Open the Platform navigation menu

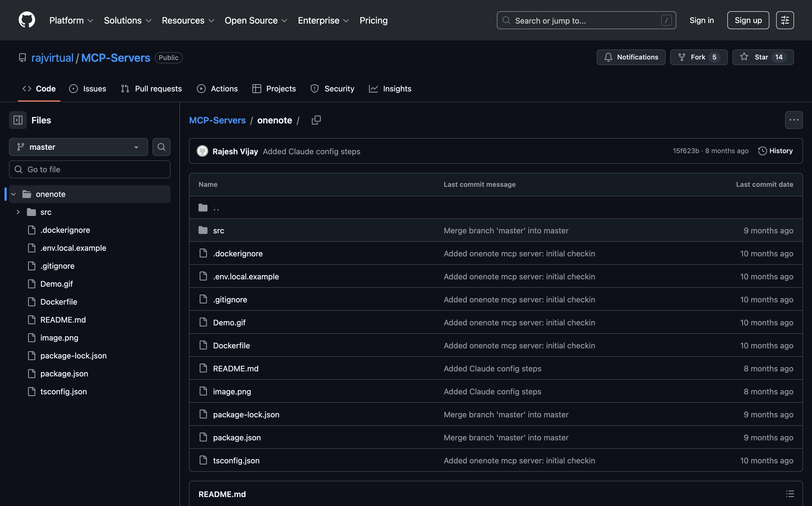(x=71, y=20)
